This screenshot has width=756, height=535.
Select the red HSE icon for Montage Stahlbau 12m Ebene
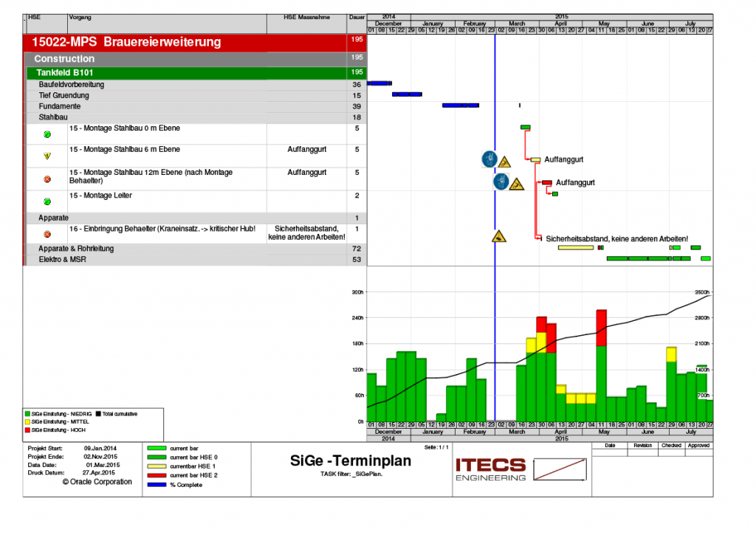46,178
